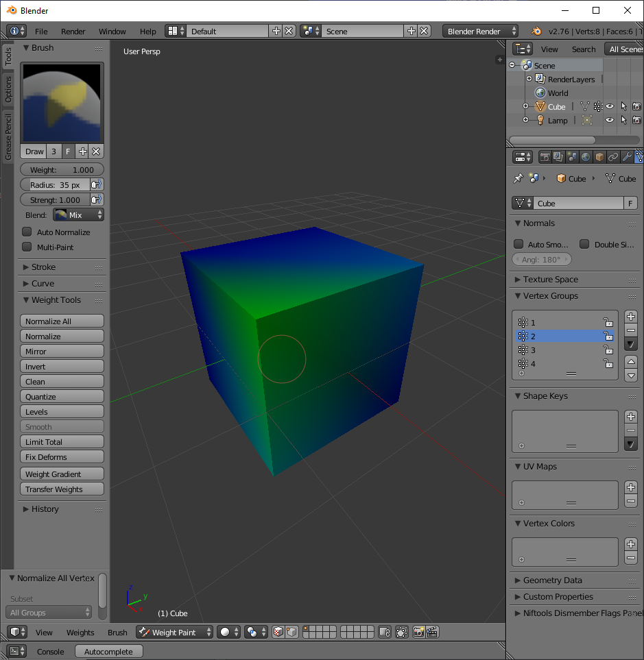
Task: Open the Window menu
Action: tap(112, 32)
